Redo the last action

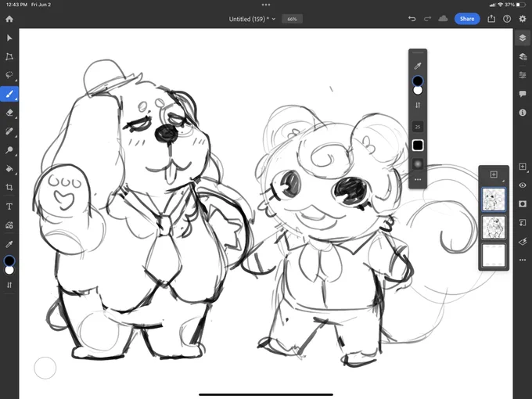coord(427,19)
